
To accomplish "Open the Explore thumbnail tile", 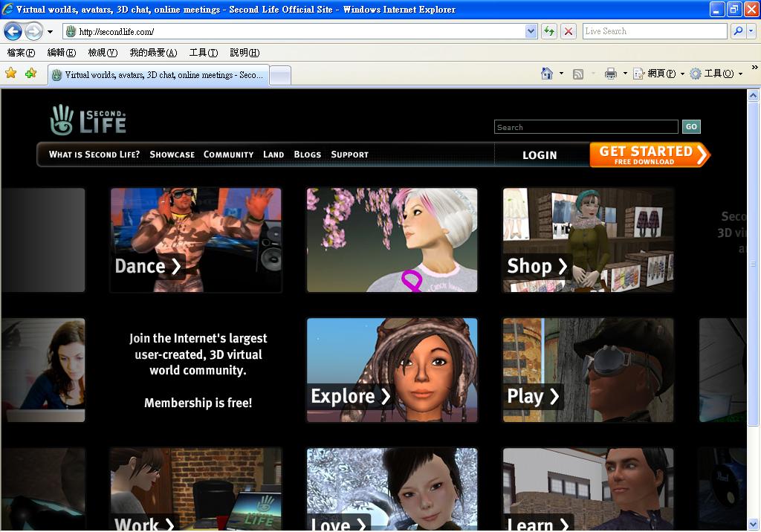I will tap(392, 370).
